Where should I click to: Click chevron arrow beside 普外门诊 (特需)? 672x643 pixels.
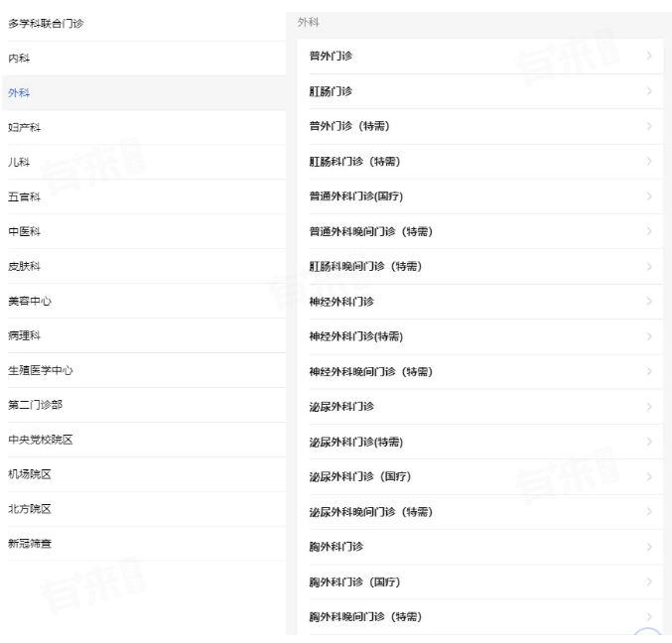pyautogui.click(x=648, y=126)
